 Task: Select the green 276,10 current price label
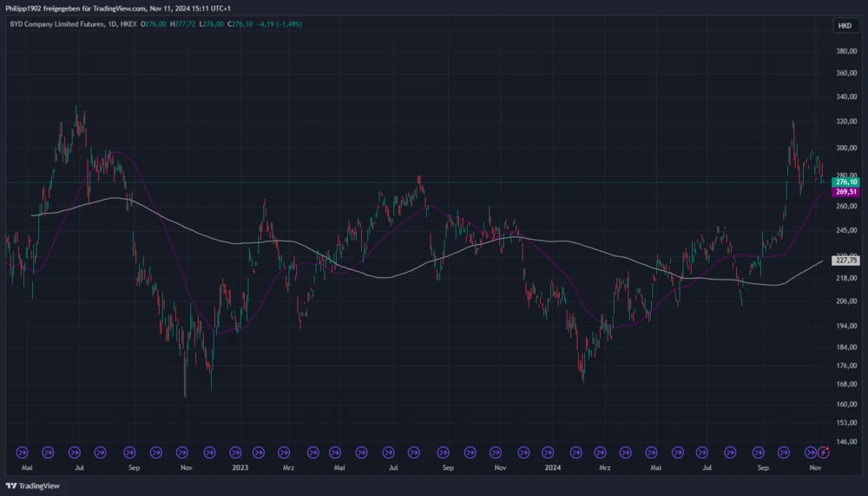(x=845, y=182)
